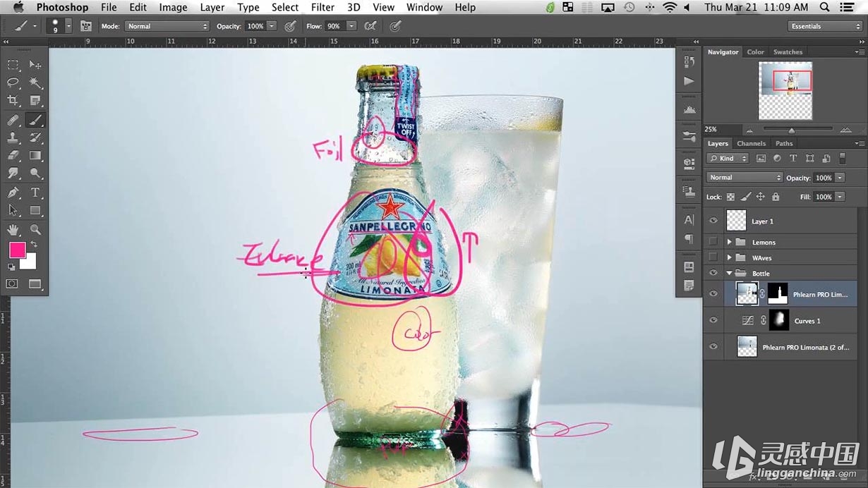The height and width of the screenshot is (488, 868).
Task: Select the Gradient tool
Action: (35, 156)
